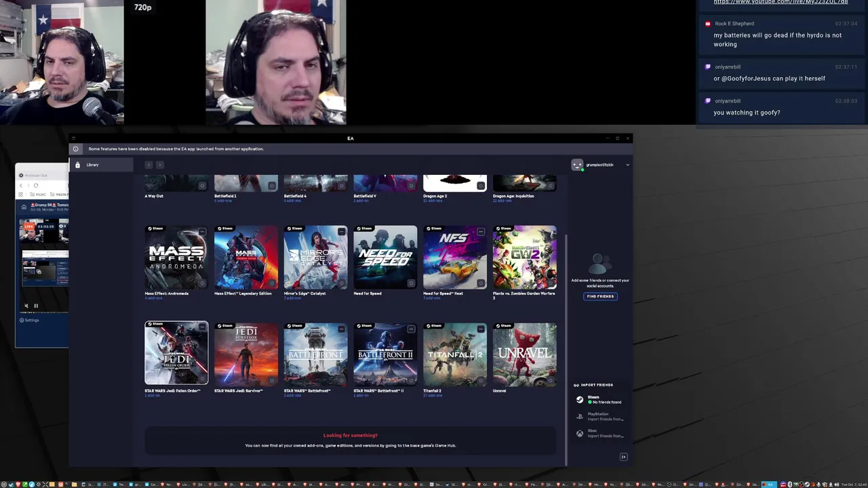868x488 pixels.
Task: Select the Need for Speed title text
Action: 368,293
